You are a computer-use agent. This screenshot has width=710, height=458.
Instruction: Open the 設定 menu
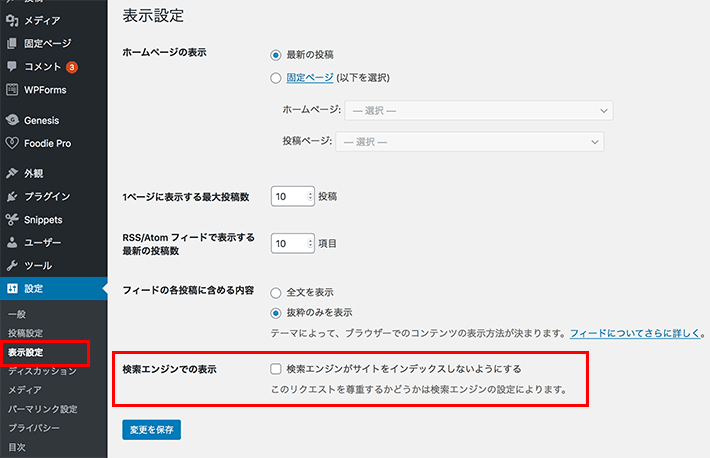click(54, 289)
